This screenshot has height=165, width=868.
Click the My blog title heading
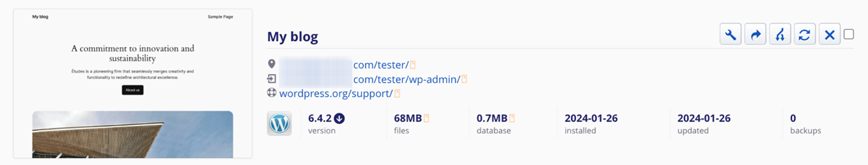tap(292, 37)
